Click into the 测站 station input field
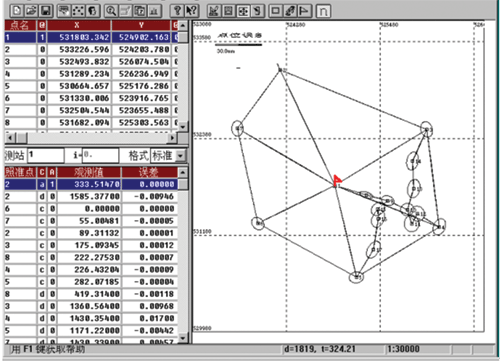Viewport: 500px width, 361px height. [45, 155]
